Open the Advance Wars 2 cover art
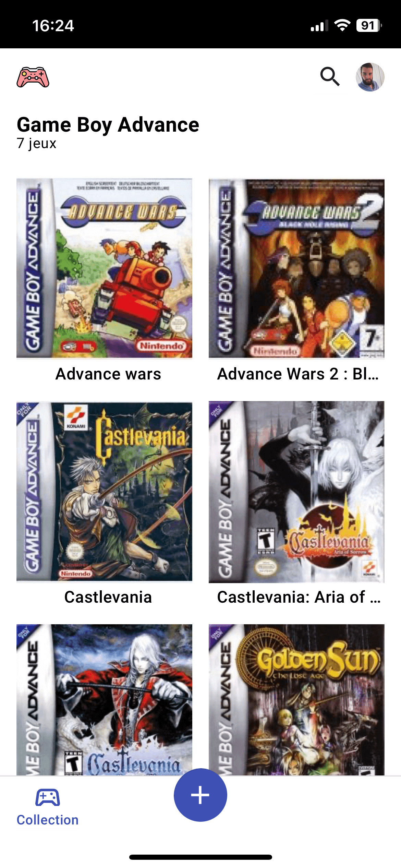This screenshot has height=868, width=401. tap(296, 268)
